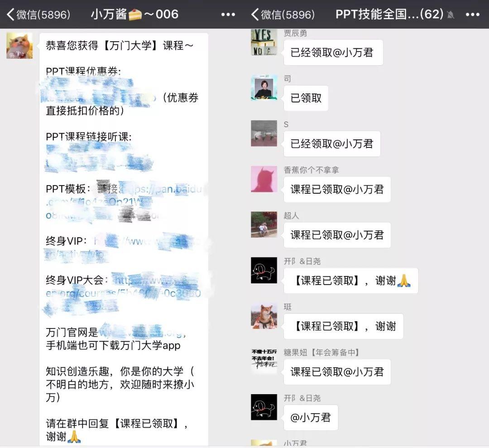489x448 pixels.
Task: Tap 糖果妞's handwritten text avatar
Action: click(264, 361)
